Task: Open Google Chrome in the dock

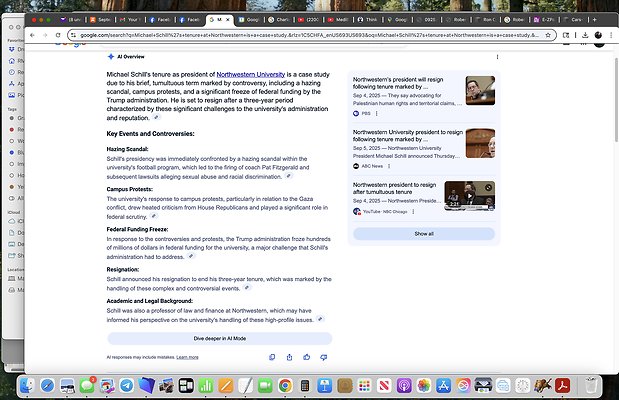Action: (x=285, y=385)
